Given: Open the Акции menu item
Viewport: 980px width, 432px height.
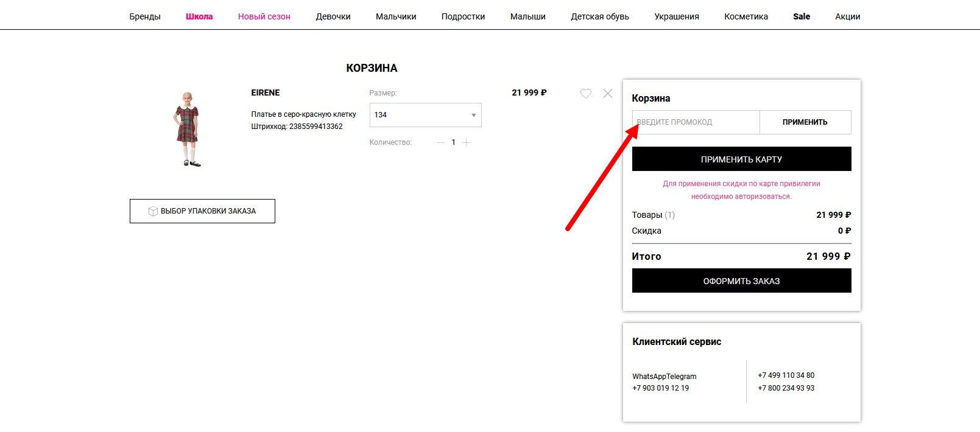Looking at the screenshot, I should tap(847, 16).
